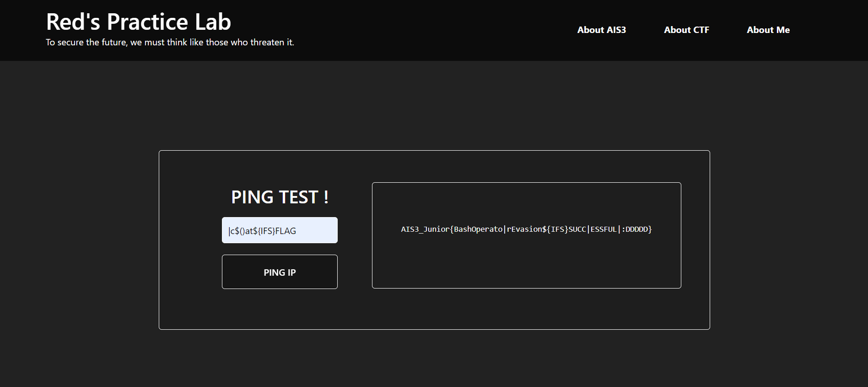Image resolution: width=868 pixels, height=387 pixels.
Task: Click AIS3_Junior at the start of the flag
Action: coord(425,229)
